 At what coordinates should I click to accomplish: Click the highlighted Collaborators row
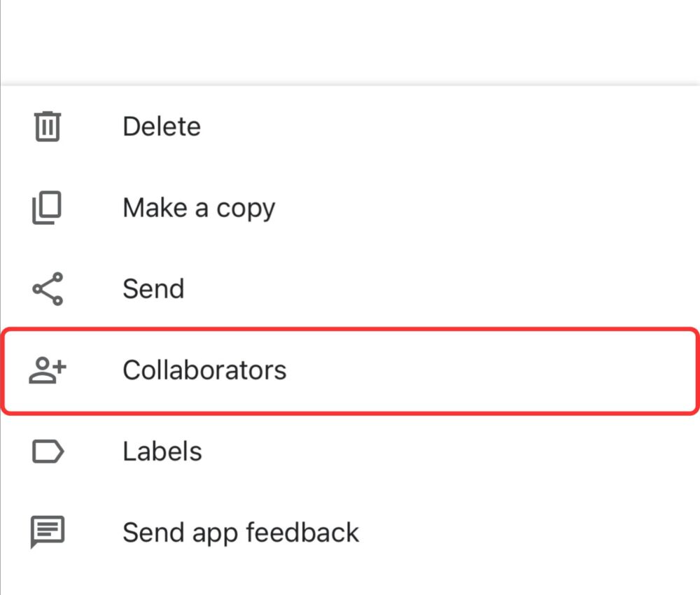pyautogui.click(x=350, y=370)
